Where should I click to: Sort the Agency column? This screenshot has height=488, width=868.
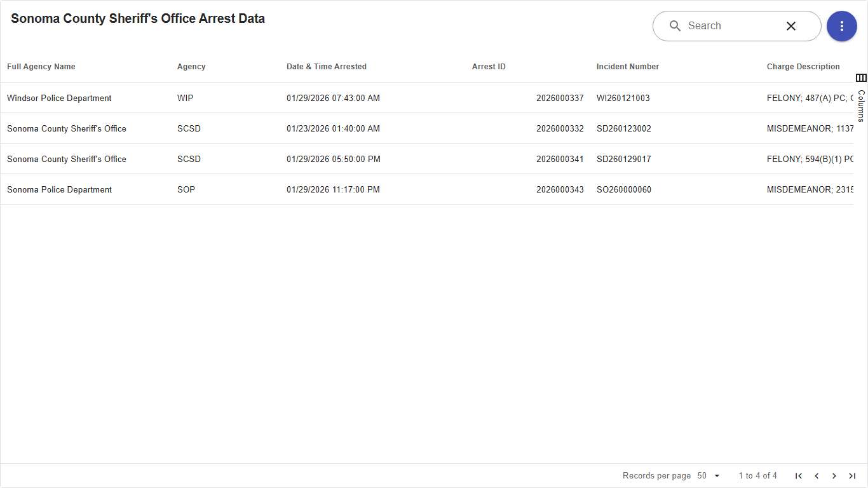[x=191, y=66]
